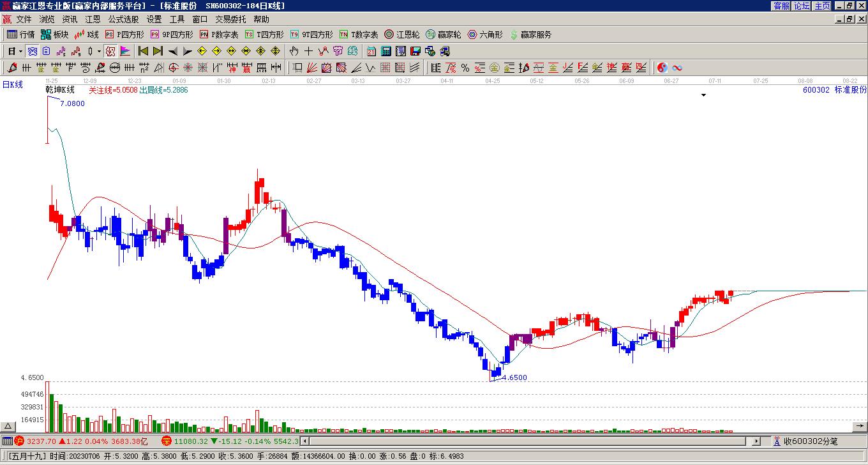Open the 窗口 menu

point(200,20)
